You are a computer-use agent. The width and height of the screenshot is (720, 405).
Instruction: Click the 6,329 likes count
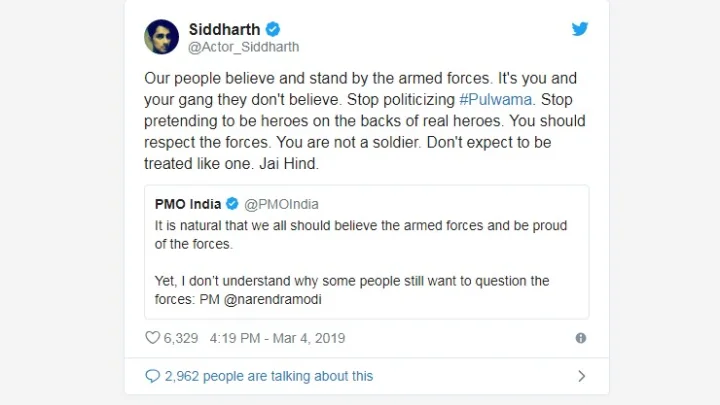(181, 338)
